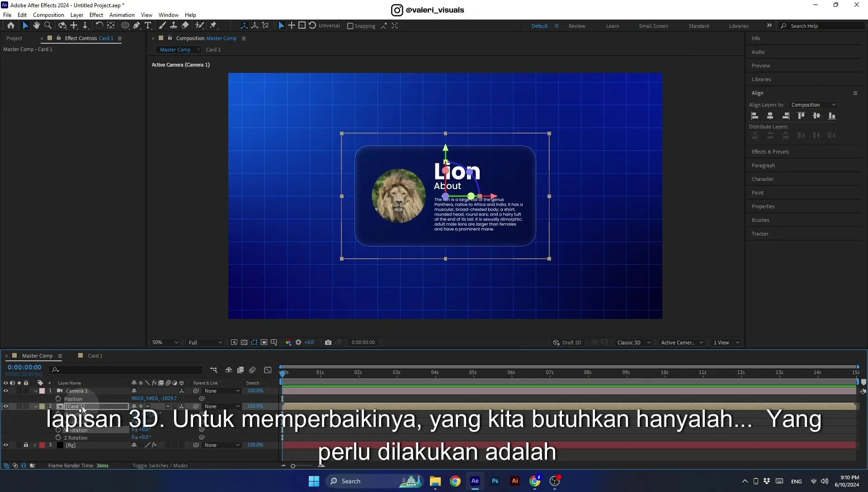Select the Orbit camera tool
Viewport: 868px width, 492px height.
[62, 26]
